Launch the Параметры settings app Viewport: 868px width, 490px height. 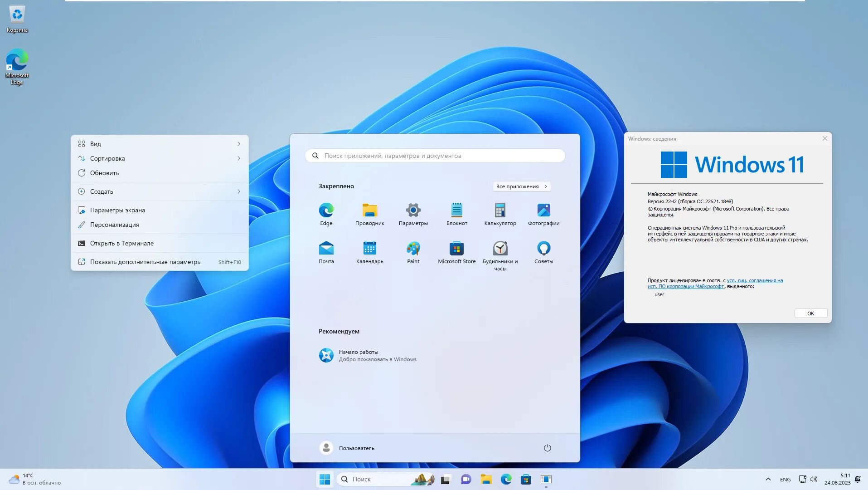tap(413, 214)
